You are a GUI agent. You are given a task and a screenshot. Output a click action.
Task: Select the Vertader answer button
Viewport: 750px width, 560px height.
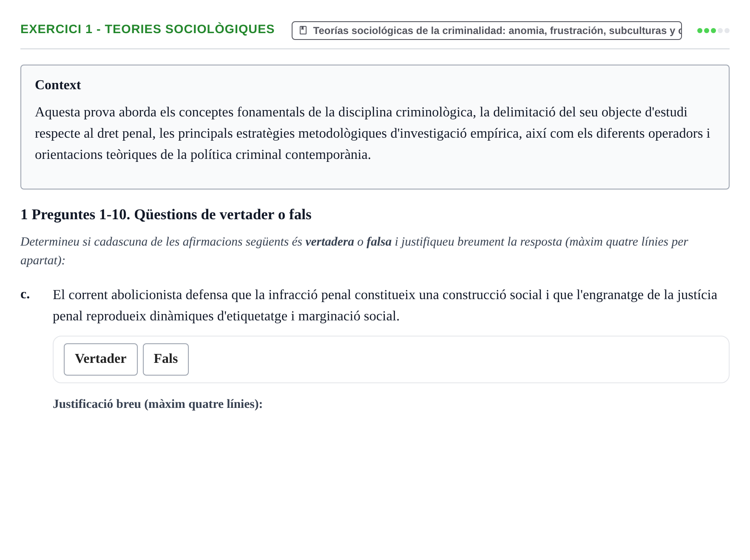(101, 359)
